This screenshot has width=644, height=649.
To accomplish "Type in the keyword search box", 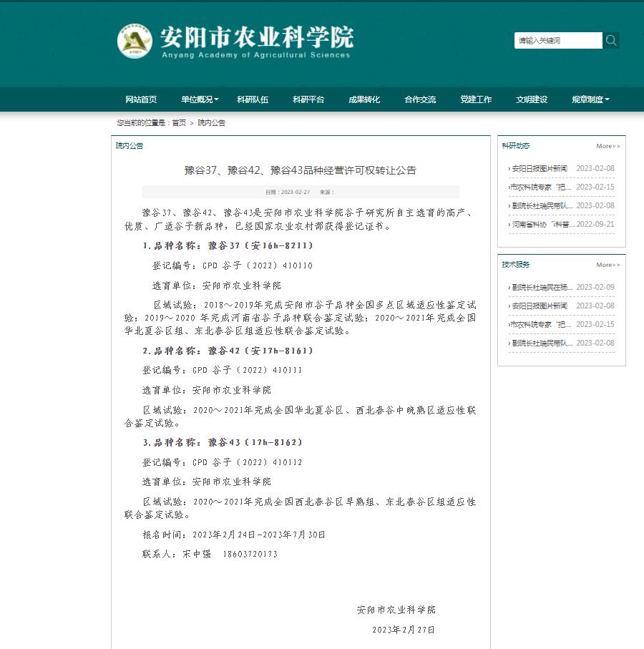I will tap(557, 41).
